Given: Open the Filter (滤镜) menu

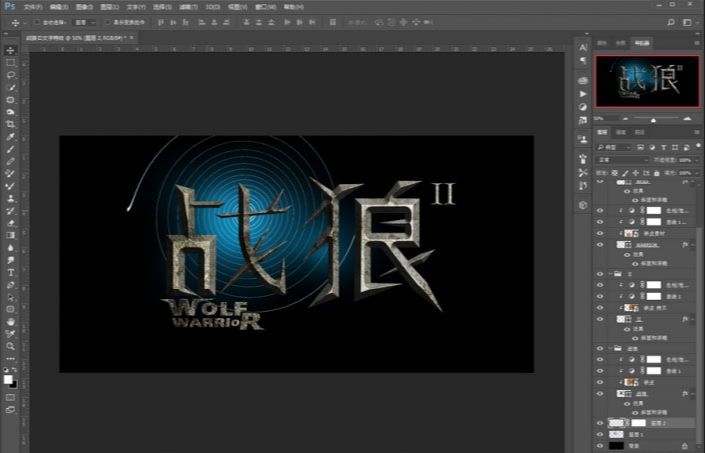Looking at the screenshot, I should point(187,7).
